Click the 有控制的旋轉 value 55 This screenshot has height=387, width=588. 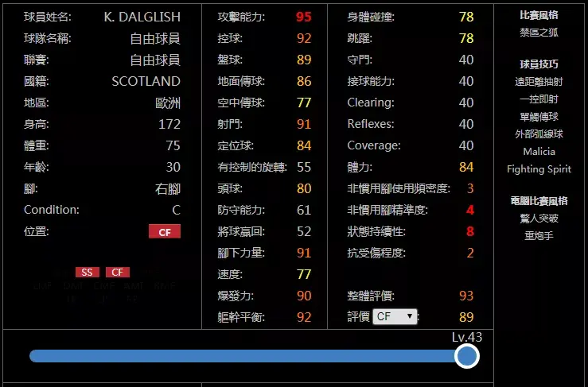coord(304,167)
